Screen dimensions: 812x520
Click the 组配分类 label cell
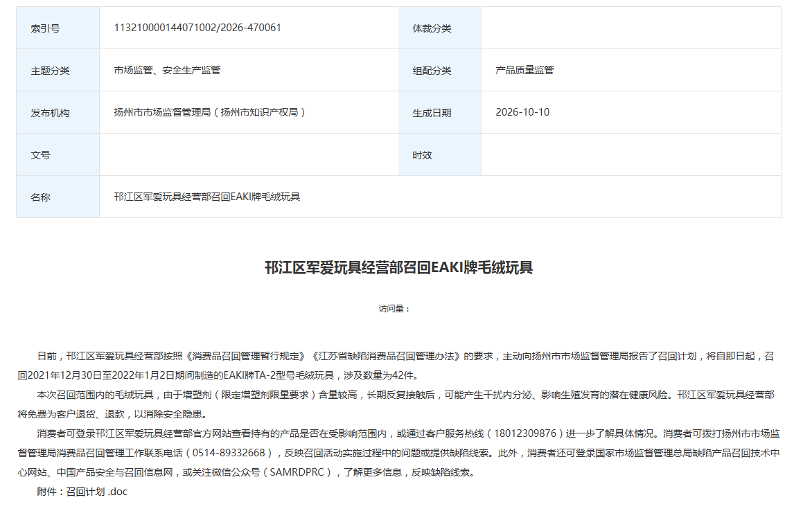[x=440, y=71]
